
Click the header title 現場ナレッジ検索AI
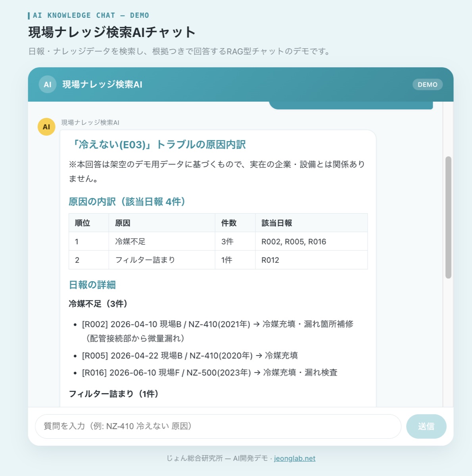pyautogui.click(x=102, y=84)
